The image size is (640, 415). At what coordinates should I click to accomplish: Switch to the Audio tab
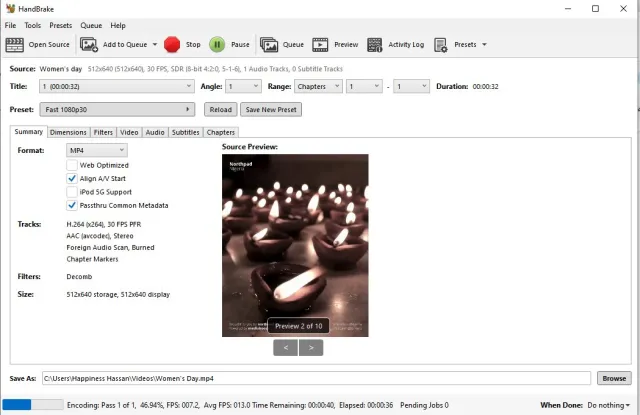tap(155, 132)
